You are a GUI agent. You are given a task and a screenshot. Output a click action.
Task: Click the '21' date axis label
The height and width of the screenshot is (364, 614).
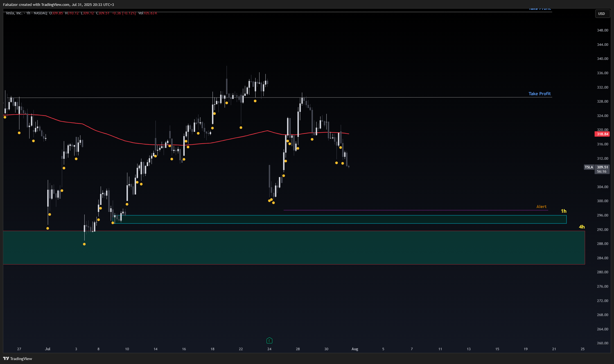(x=554, y=349)
